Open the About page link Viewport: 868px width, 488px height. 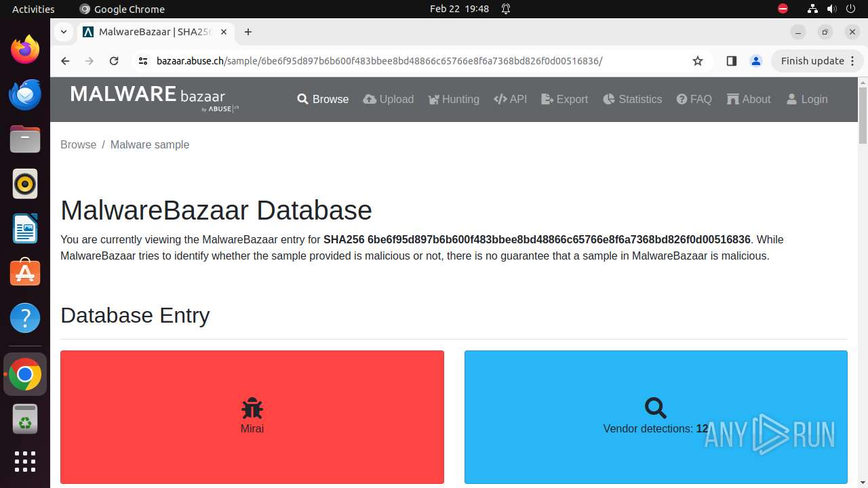(x=749, y=99)
